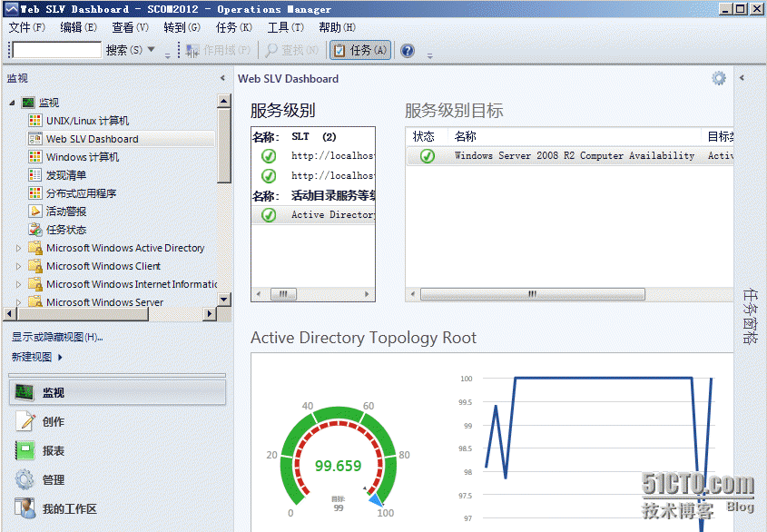Open the 分布式应用程序 view icon

pos(34,192)
